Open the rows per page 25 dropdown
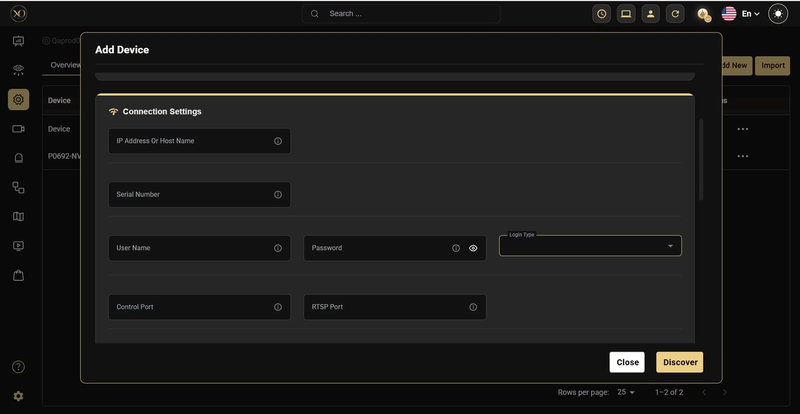Screen dimensions: 800x414 click(626, 392)
